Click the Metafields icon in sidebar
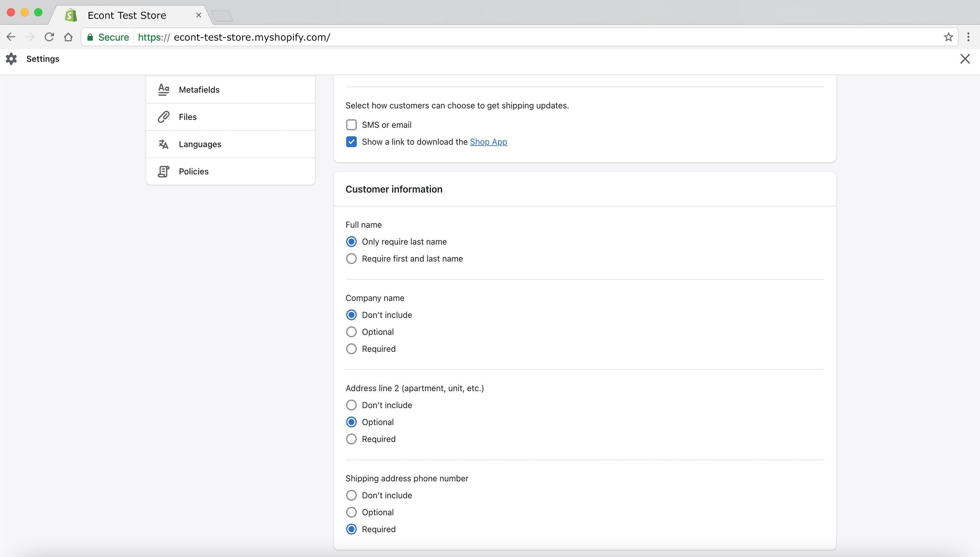The image size is (980, 557). (x=163, y=89)
